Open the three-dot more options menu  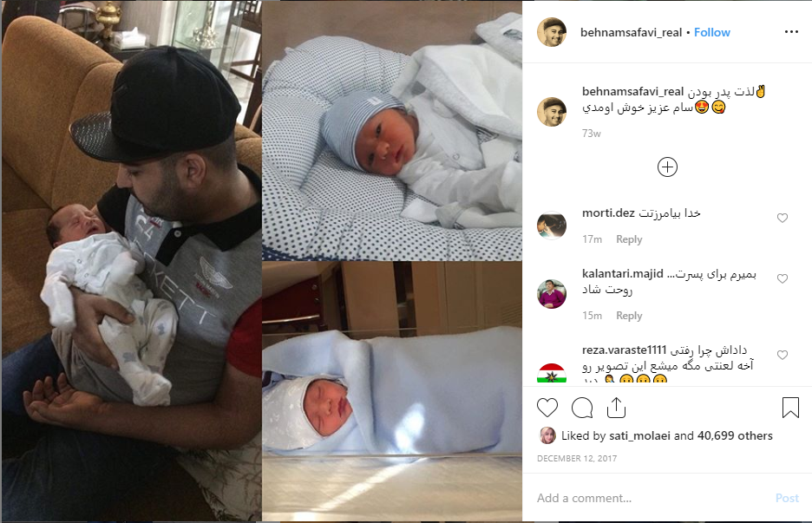[791, 32]
